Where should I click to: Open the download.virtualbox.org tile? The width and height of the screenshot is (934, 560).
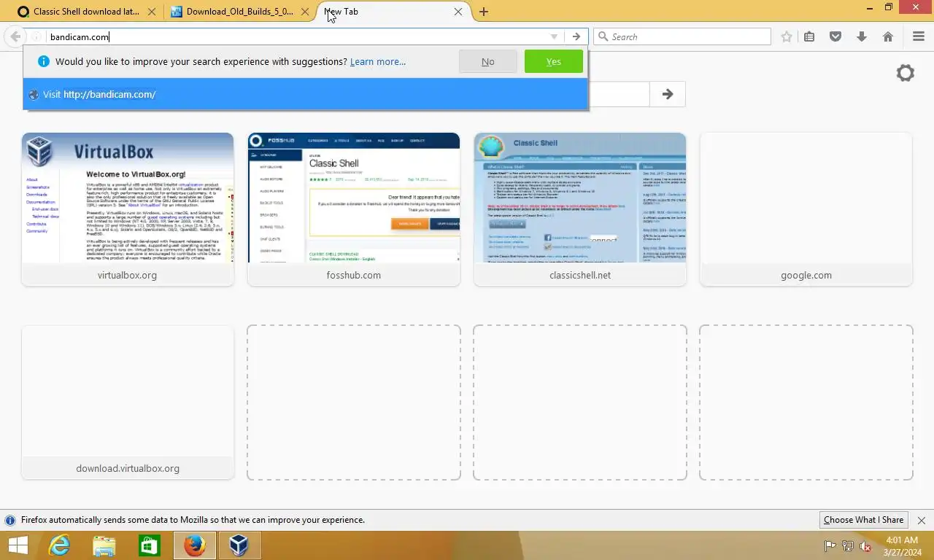128,402
